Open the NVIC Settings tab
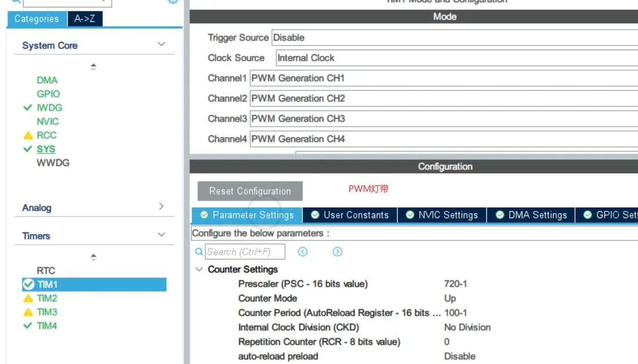638x364 pixels. click(x=442, y=215)
